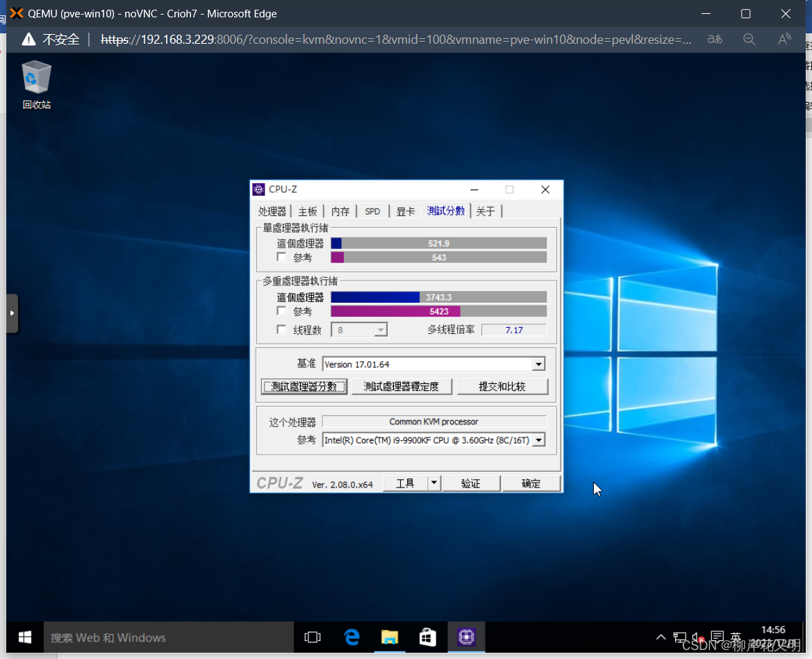Switch to the SPD tab
This screenshot has height=659, width=812.
[x=372, y=211]
